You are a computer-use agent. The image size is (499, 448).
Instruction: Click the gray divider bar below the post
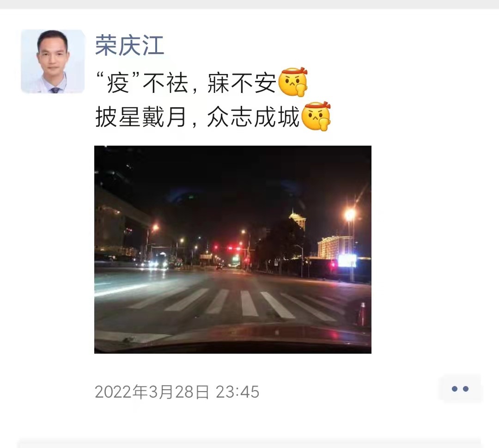click(249, 443)
